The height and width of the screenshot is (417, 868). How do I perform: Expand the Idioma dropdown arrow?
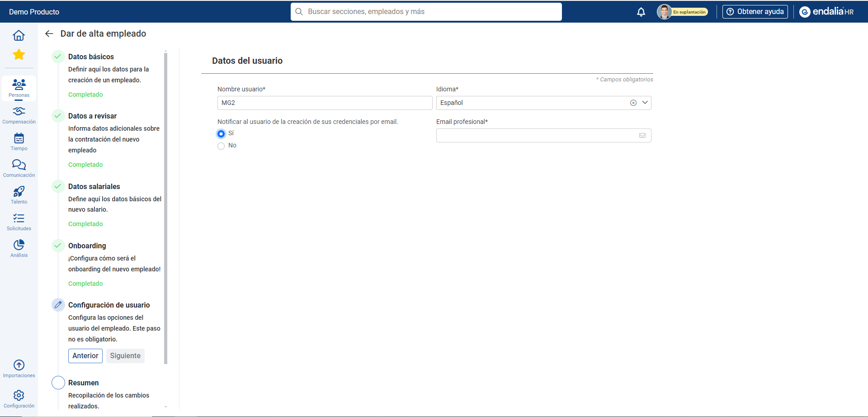pyautogui.click(x=645, y=103)
